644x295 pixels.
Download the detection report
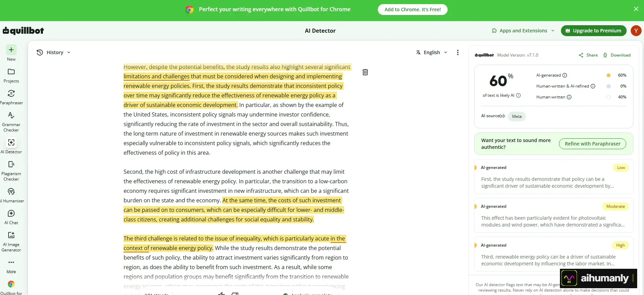617,55
